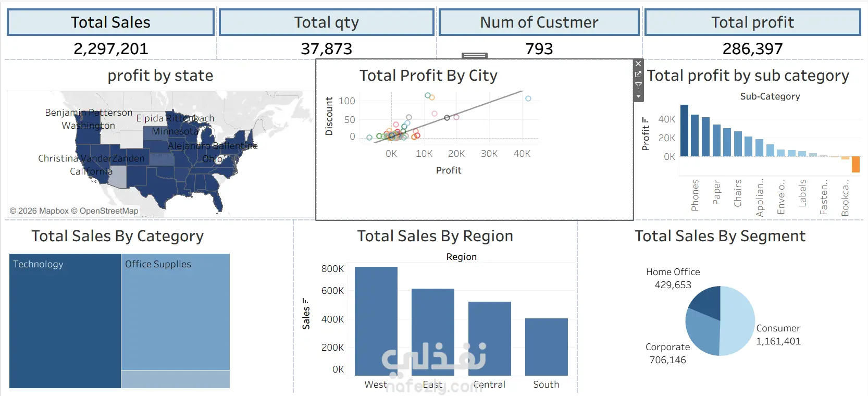868x396 pixels.
Task: Click sort icon beside Sales axis label
Action: (x=306, y=301)
